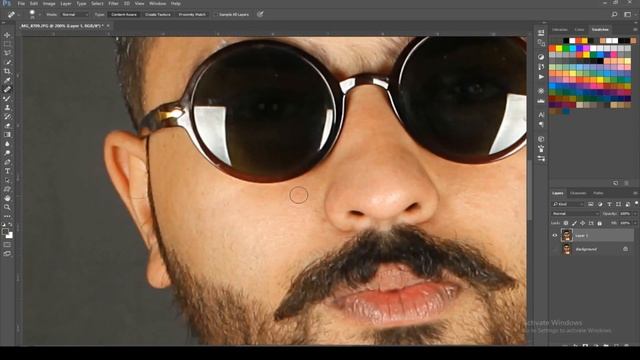Select the Move tool
The width and height of the screenshot is (640, 360).
pos(7,35)
